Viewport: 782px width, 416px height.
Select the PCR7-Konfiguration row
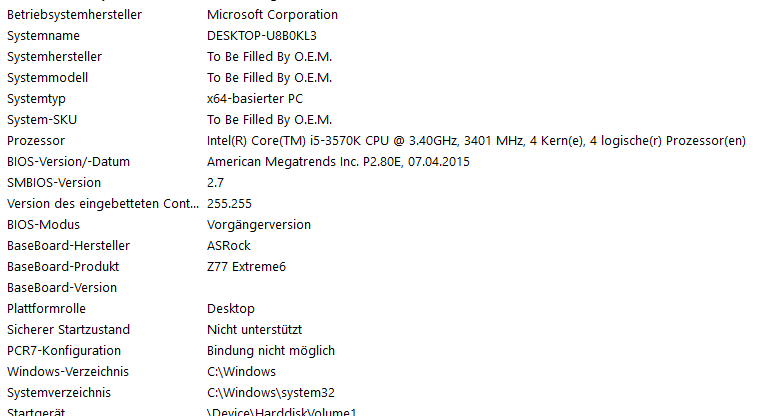64,351
